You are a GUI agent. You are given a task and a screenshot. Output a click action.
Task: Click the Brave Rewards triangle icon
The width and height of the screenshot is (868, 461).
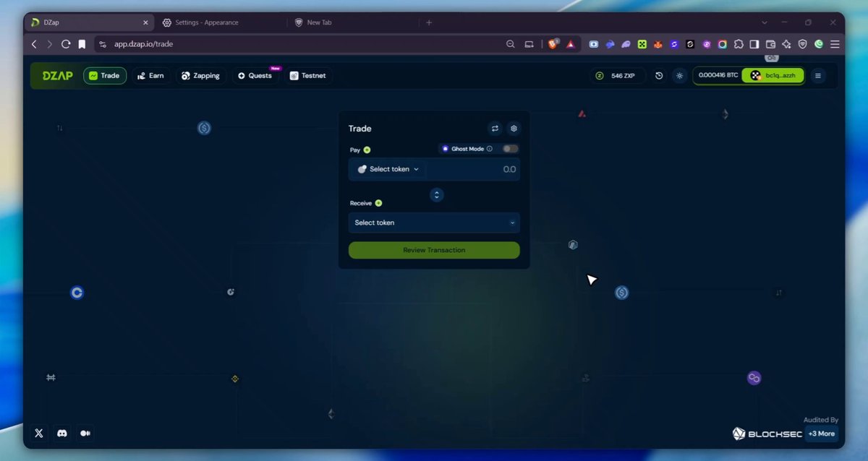(570, 44)
